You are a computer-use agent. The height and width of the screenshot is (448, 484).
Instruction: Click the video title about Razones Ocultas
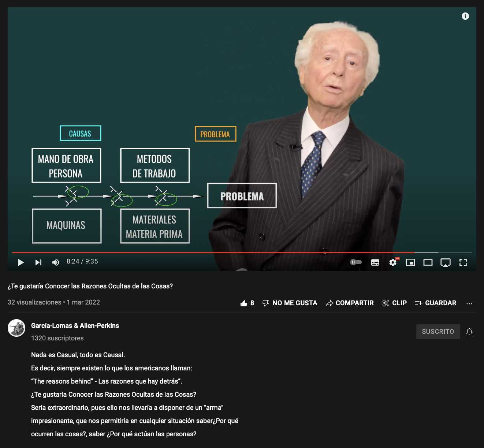click(x=90, y=286)
